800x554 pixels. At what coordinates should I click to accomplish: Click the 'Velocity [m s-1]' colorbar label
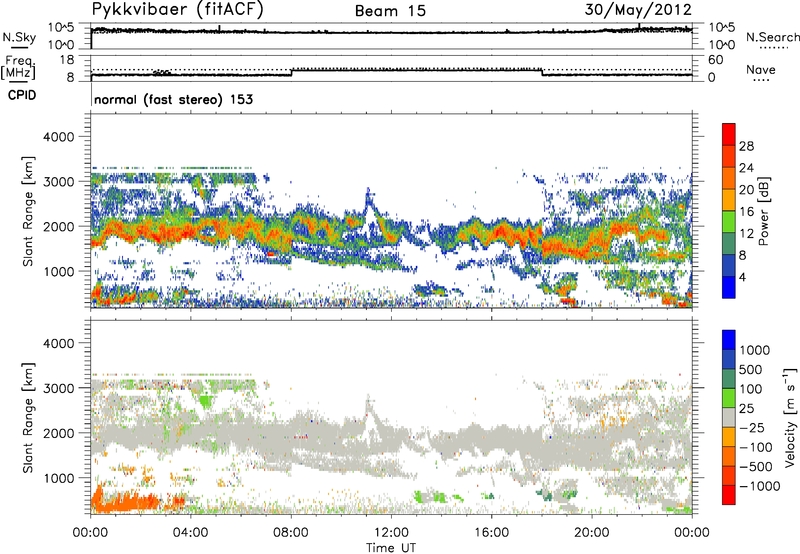click(x=790, y=417)
